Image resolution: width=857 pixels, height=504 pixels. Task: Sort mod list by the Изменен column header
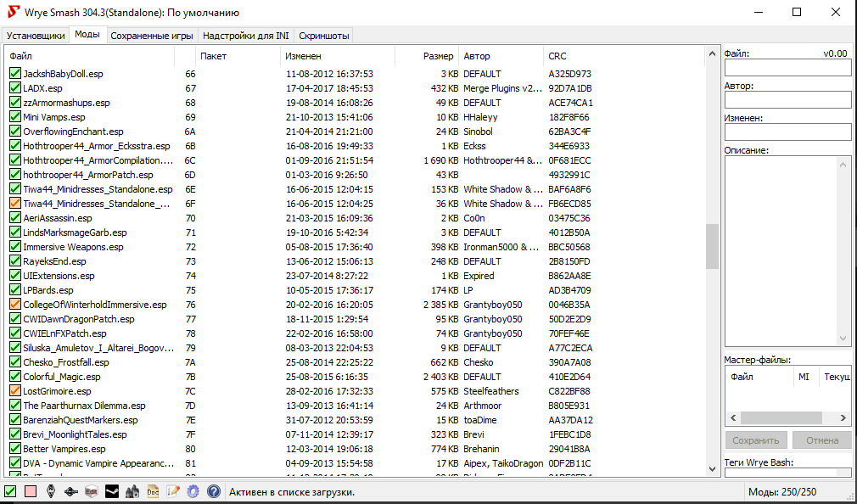337,56
